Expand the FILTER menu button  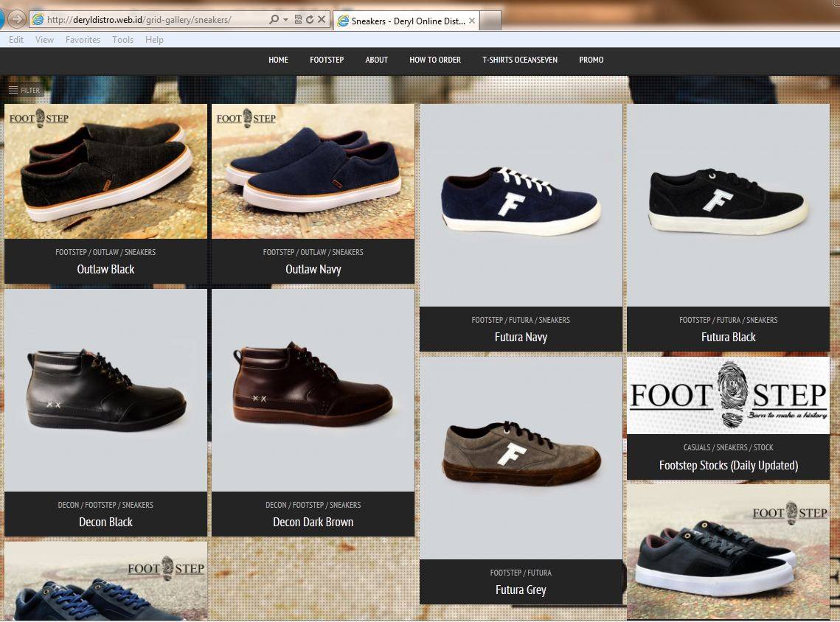pyautogui.click(x=24, y=90)
